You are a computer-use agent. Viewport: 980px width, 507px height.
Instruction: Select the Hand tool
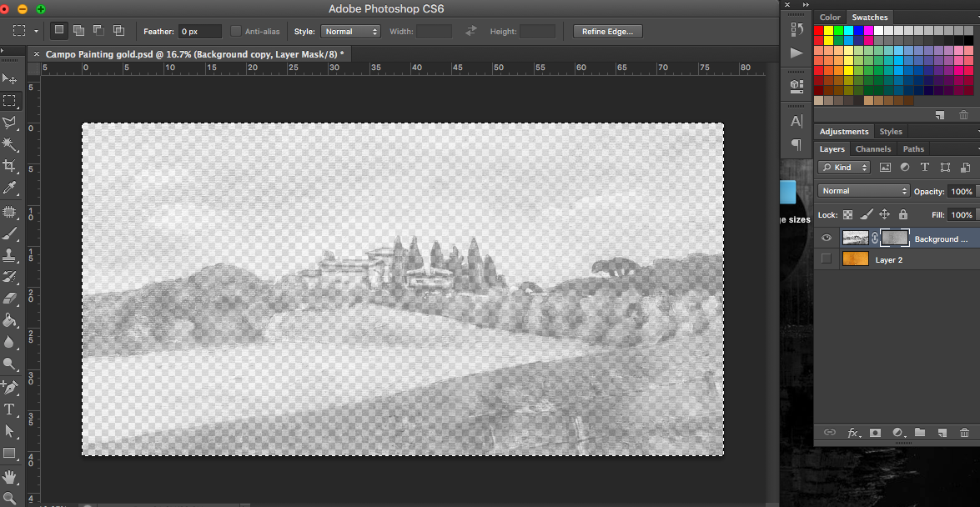click(x=10, y=475)
